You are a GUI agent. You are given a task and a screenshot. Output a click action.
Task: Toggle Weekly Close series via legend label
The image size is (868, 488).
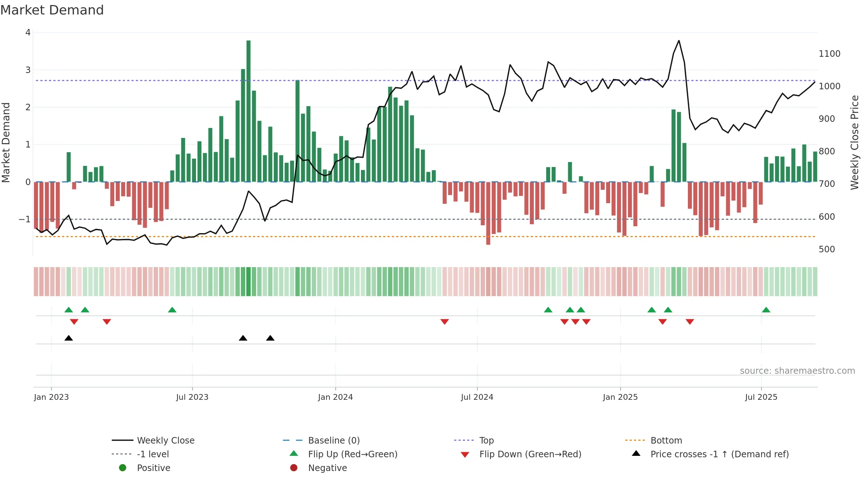(166, 440)
